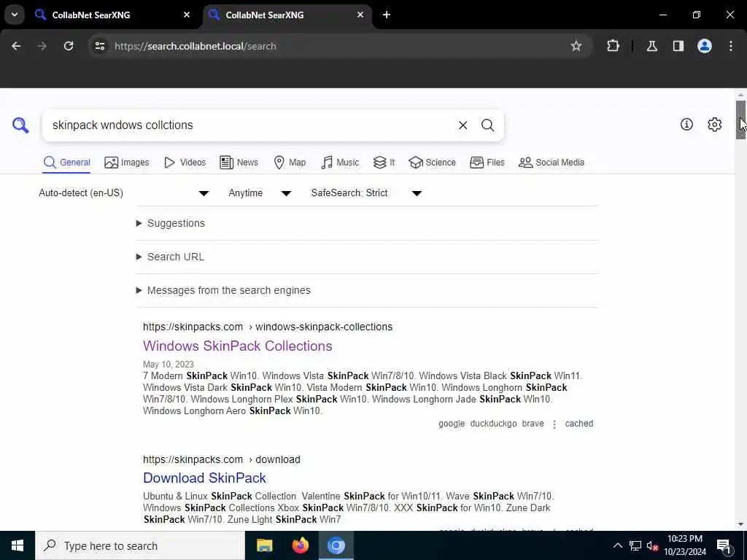Open Firefox from the taskbar

pos(300,545)
